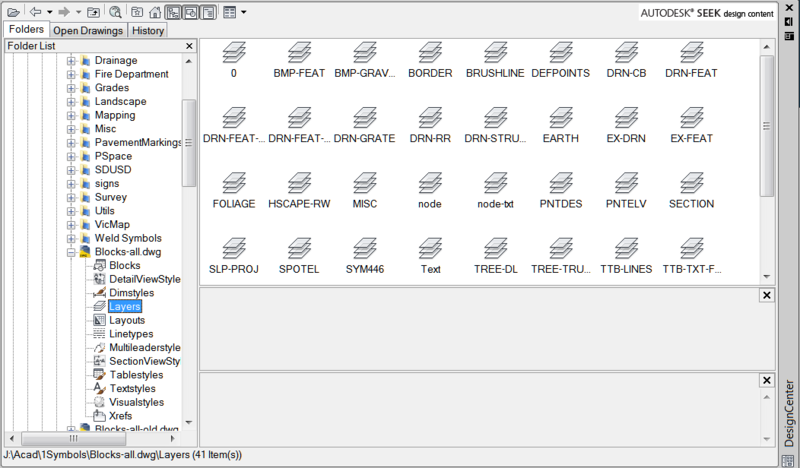Toggle the Preview pane button
Viewport: 800px width, 468px height.
(191, 12)
